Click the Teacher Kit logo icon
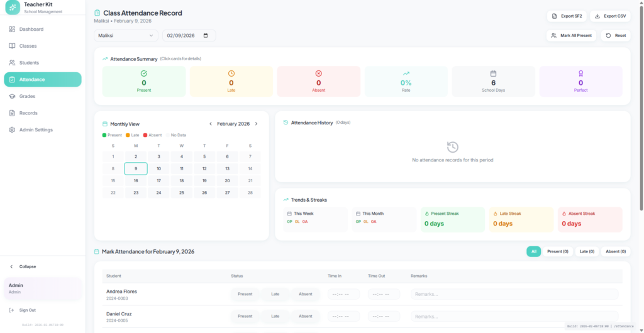 point(13,7)
